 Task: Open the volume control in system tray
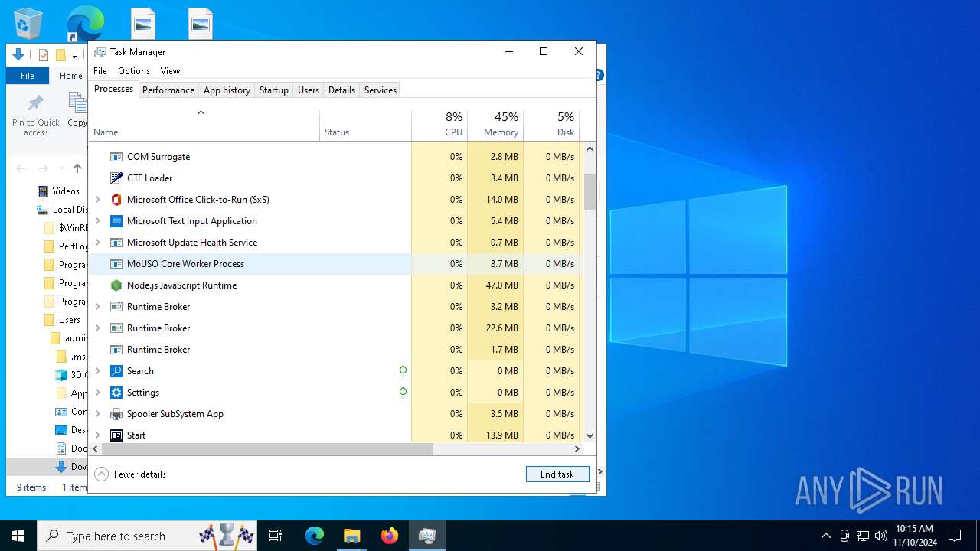coord(881,536)
